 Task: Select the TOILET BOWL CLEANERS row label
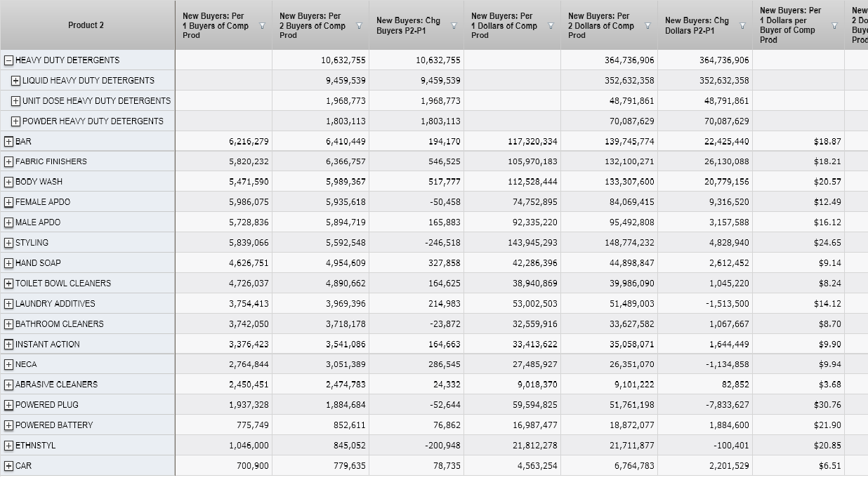coord(63,284)
